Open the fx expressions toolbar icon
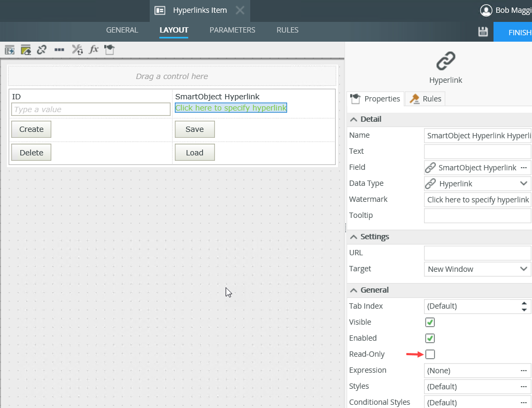Viewport: 532px width, 408px height. tap(94, 50)
